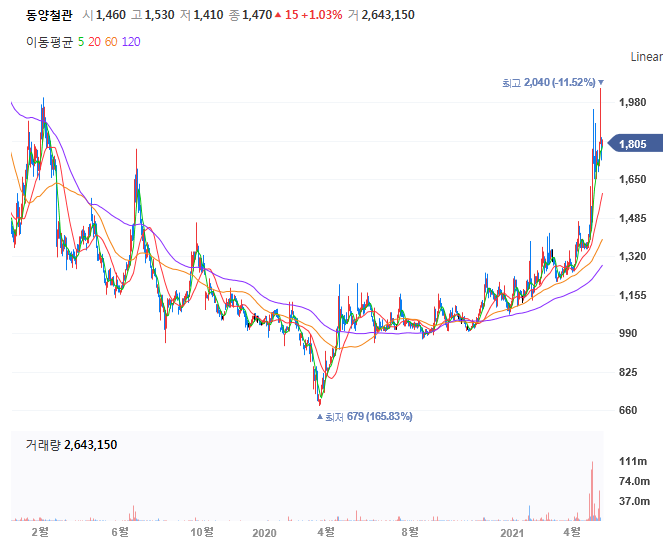This screenshot has height=556, width=663.
Task: Click the 660 price axis label
Action: click(628, 410)
